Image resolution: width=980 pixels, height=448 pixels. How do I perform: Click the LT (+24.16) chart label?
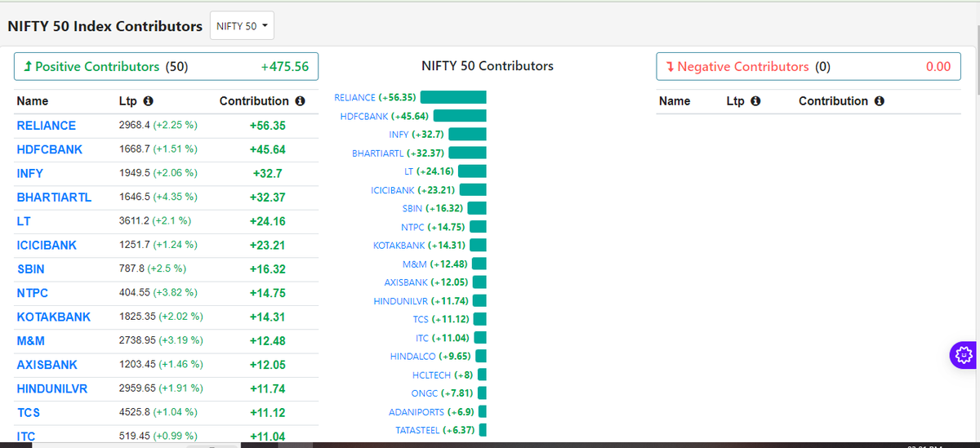pos(430,171)
